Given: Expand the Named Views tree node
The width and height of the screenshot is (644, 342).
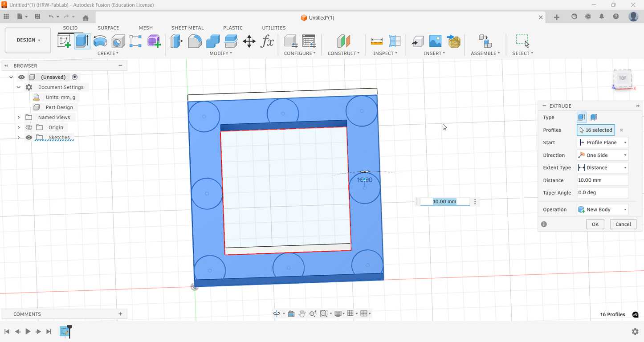Looking at the screenshot, I should (19, 118).
